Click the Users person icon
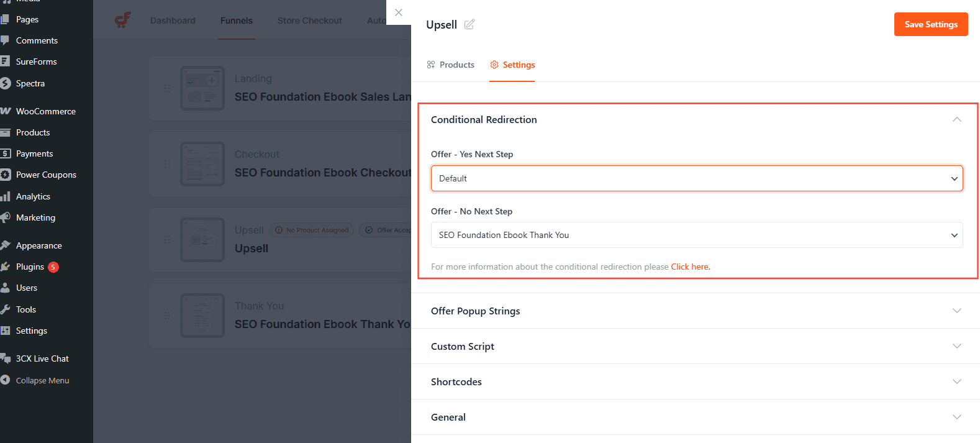This screenshot has height=443, width=980. click(5, 288)
